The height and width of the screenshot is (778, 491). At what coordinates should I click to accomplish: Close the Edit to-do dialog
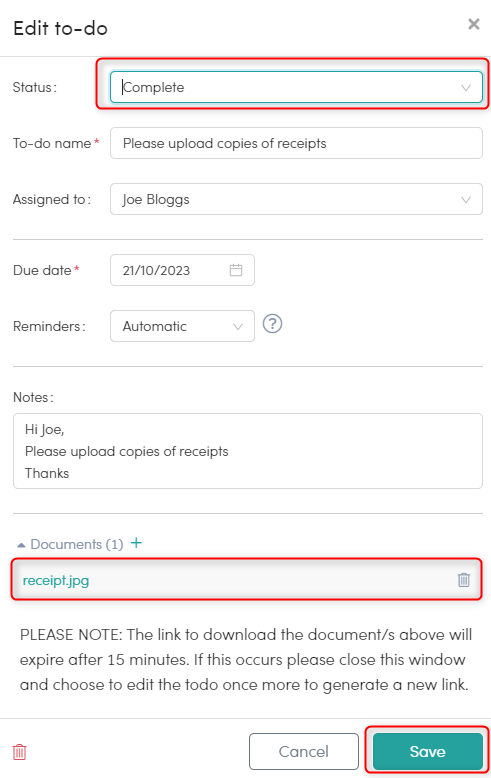(x=474, y=24)
